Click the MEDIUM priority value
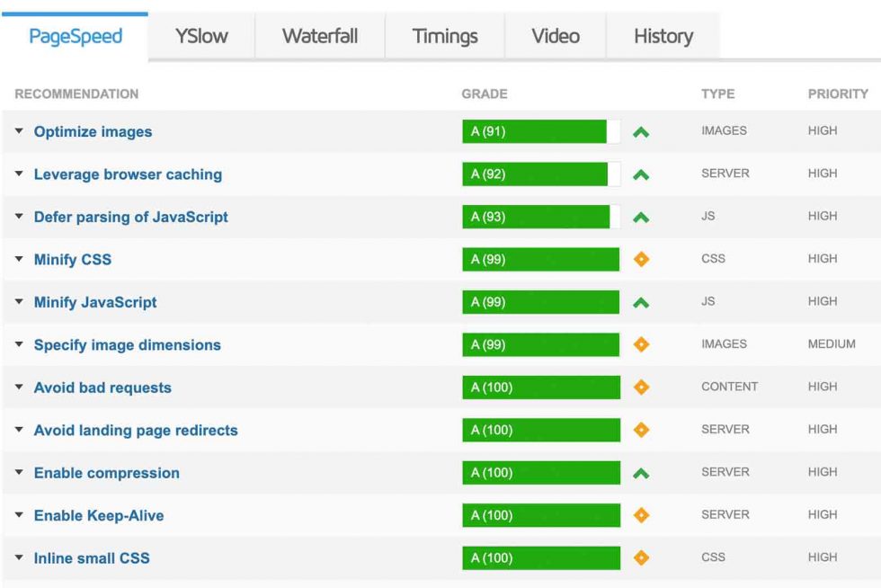 pyautogui.click(x=832, y=344)
